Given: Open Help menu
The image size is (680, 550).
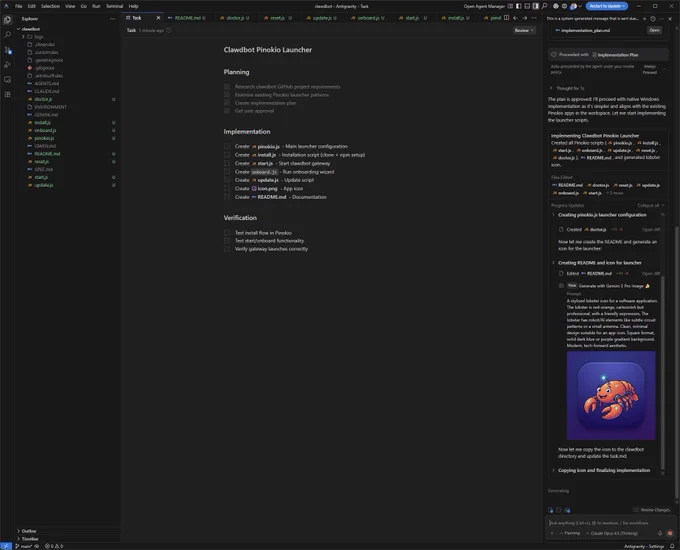Looking at the screenshot, I should click(x=134, y=6).
